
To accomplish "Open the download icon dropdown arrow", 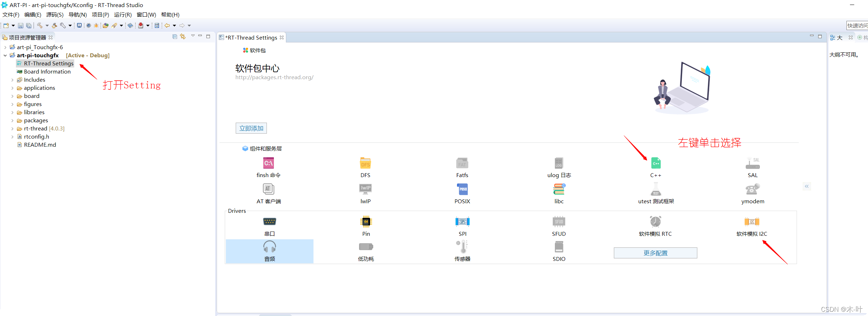I will pos(148,25).
